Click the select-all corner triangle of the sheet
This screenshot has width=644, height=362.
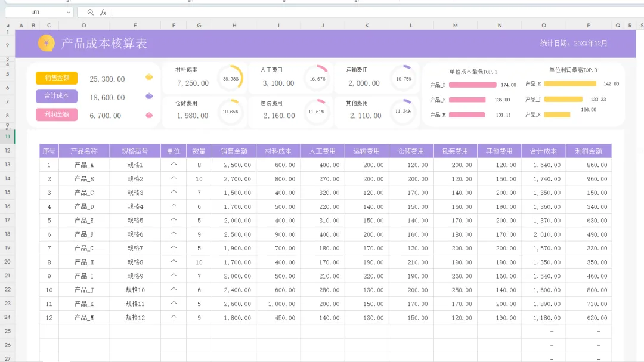8,26
